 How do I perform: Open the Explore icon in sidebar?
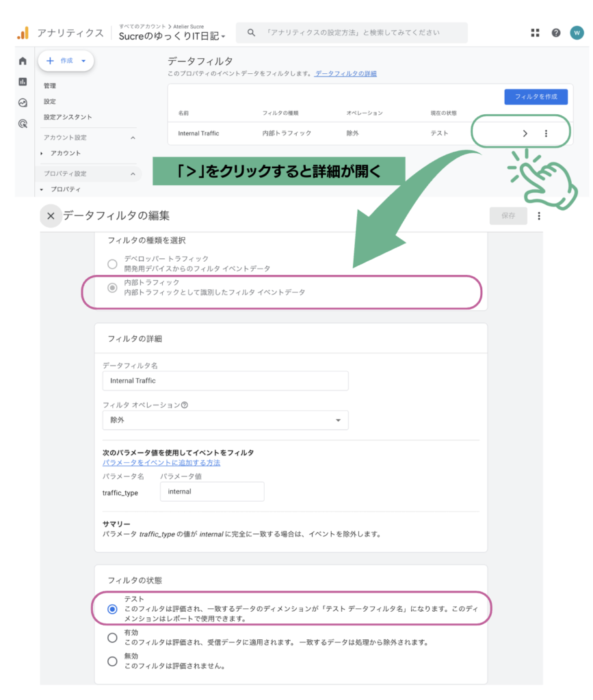click(x=23, y=103)
